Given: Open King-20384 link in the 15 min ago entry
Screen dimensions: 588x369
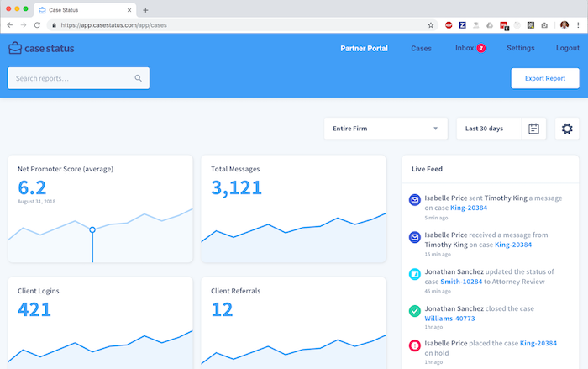Looking at the screenshot, I should click(x=513, y=245).
